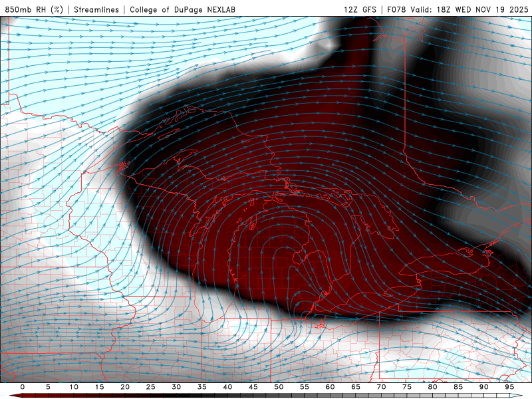Click the colorbar label "10"

click(x=74, y=387)
